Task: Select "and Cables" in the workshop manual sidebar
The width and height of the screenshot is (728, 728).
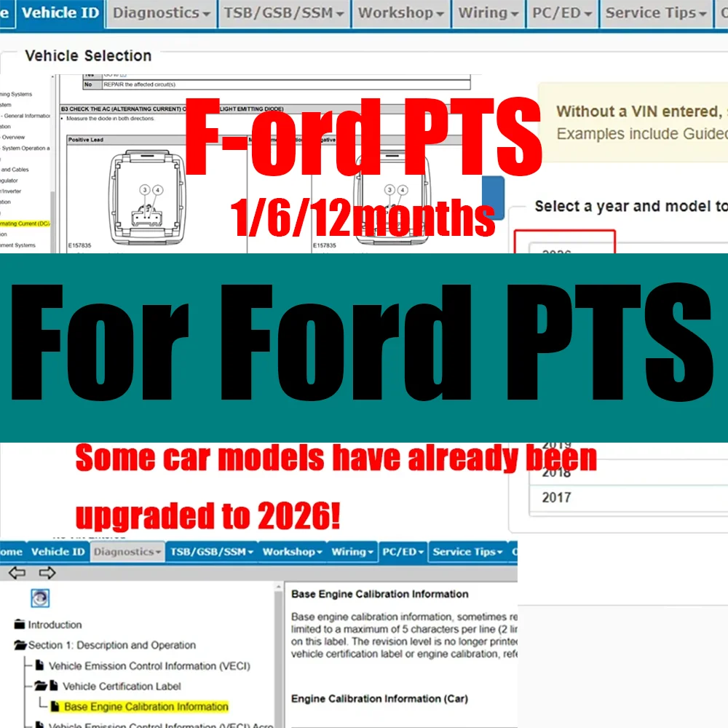Action: (x=15, y=170)
